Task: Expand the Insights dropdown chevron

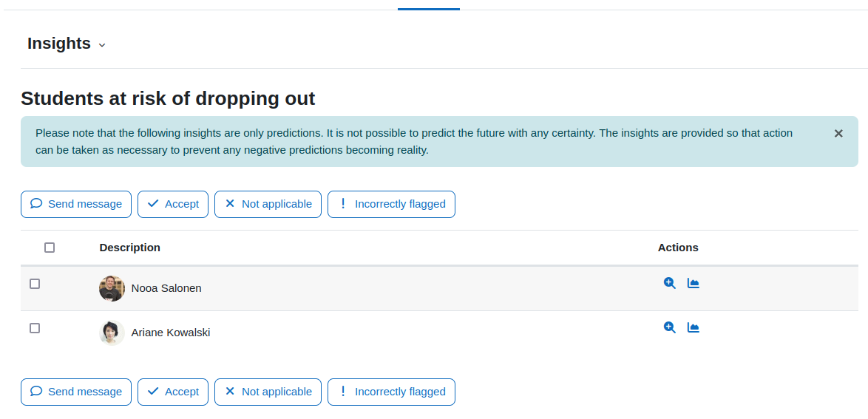Action: coord(102,45)
